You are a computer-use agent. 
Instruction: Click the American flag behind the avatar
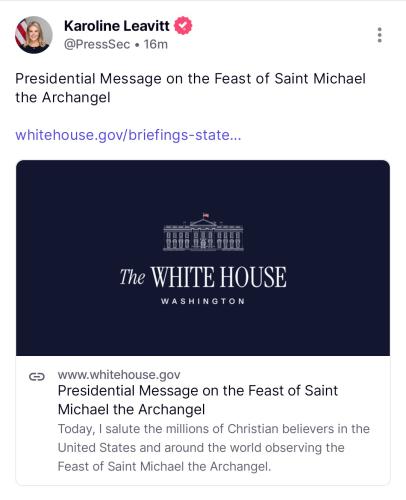point(21,32)
